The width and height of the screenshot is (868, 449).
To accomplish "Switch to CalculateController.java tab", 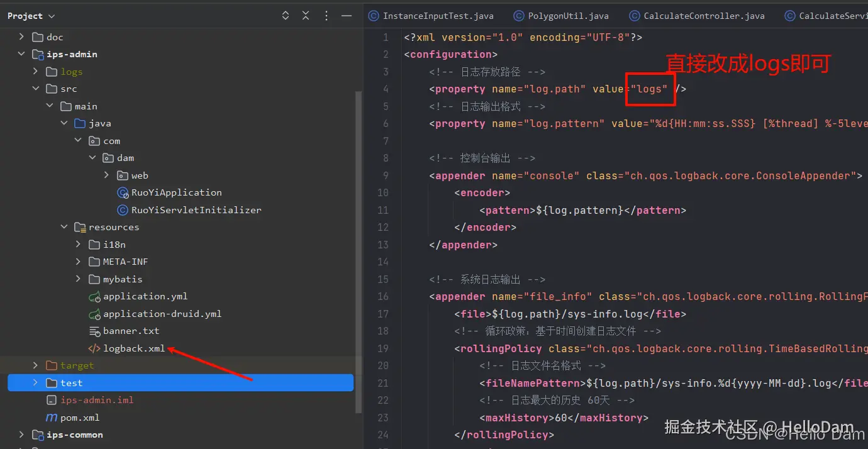I will (x=696, y=16).
